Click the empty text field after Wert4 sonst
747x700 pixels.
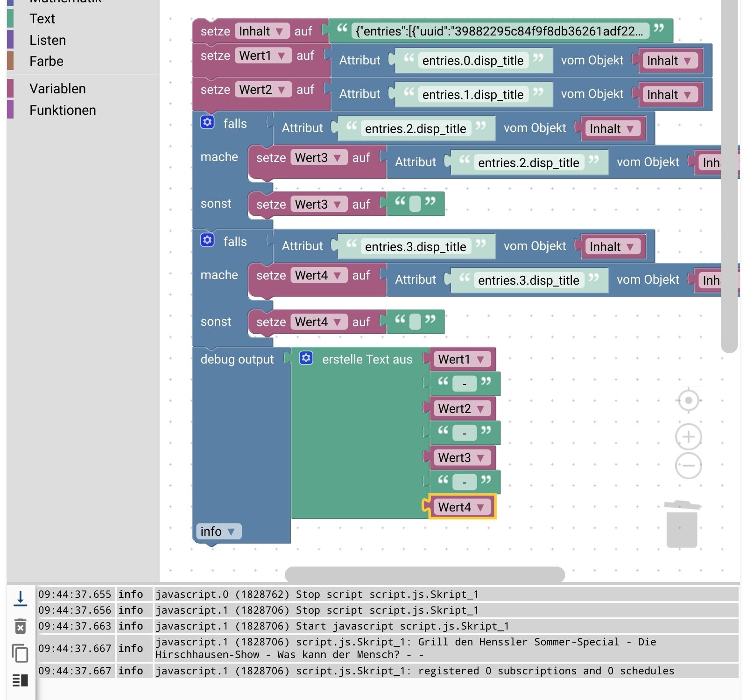pos(415,322)
